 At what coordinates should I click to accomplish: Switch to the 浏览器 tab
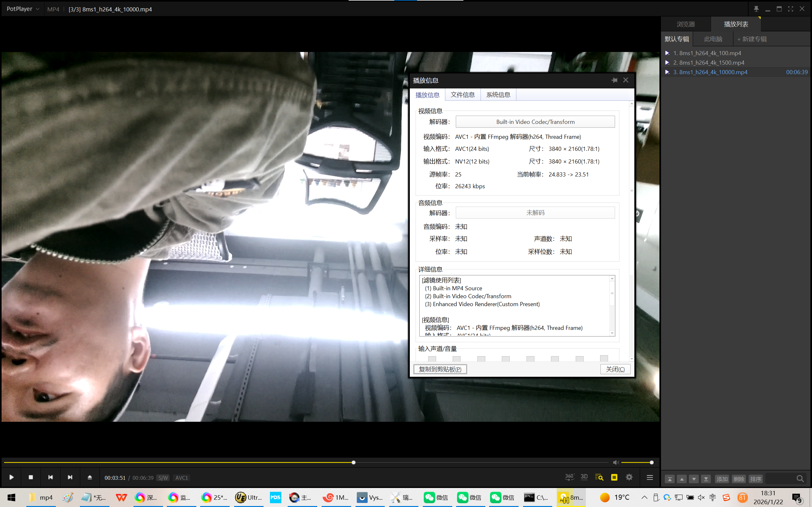[x=685, y=24]
